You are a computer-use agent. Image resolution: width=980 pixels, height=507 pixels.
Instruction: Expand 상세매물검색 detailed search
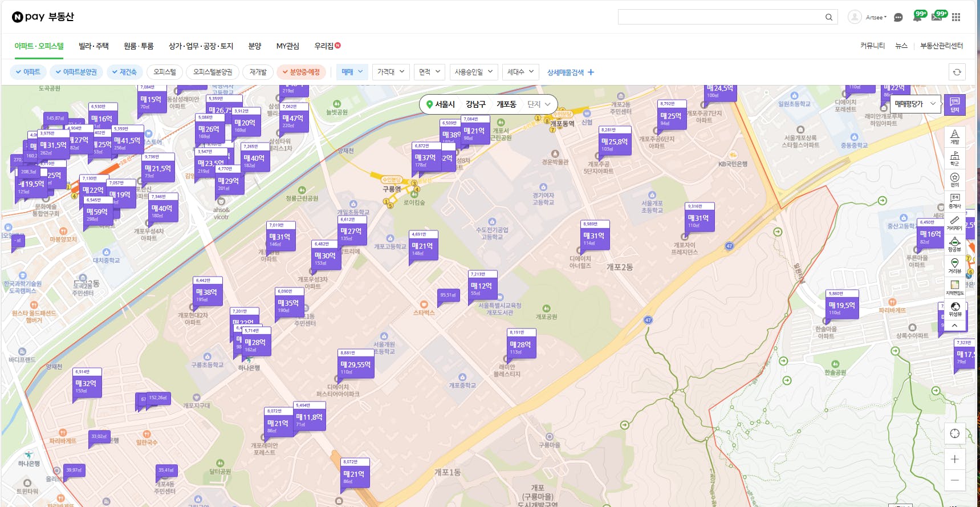(571, 72)
